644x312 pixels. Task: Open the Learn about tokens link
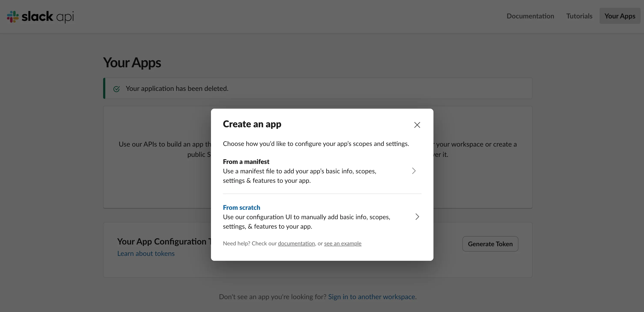[146, 253]
